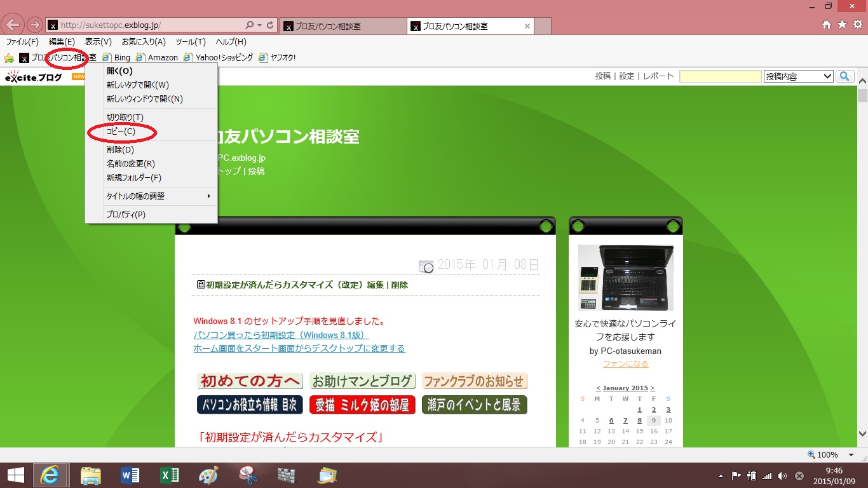
Task: Click the 瀬戸のイベントと風景 banner button
Action: [x=475, y=405]
